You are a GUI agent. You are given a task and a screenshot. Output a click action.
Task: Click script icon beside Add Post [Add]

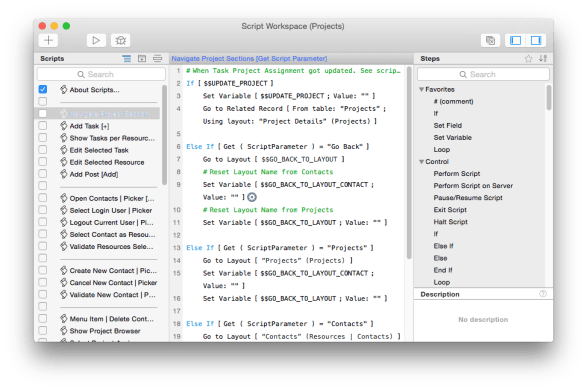64,174
